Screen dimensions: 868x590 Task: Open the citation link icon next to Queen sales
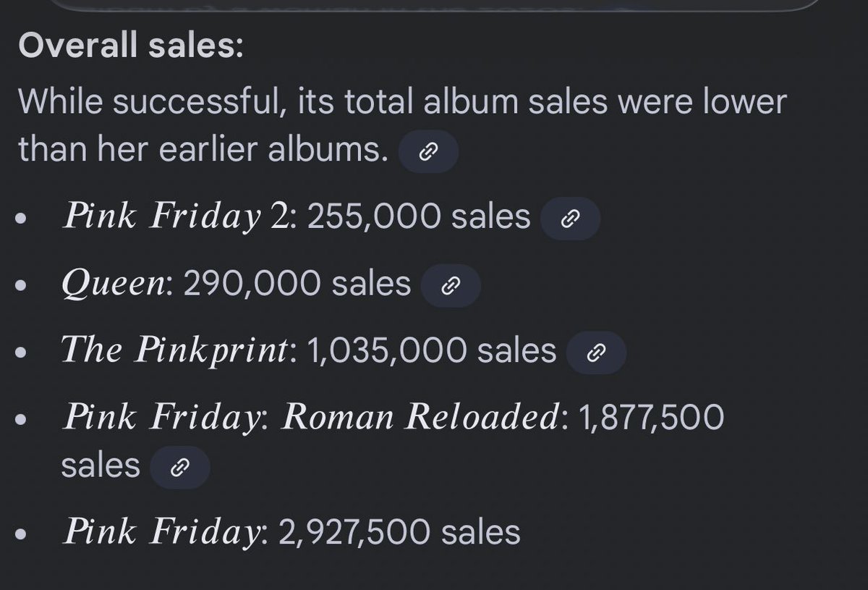450,285
